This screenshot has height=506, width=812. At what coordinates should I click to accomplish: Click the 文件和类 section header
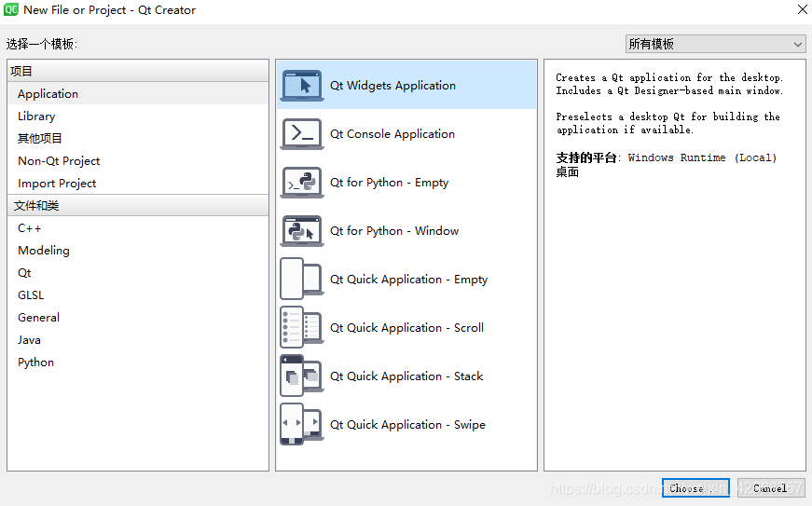[138, 205]
